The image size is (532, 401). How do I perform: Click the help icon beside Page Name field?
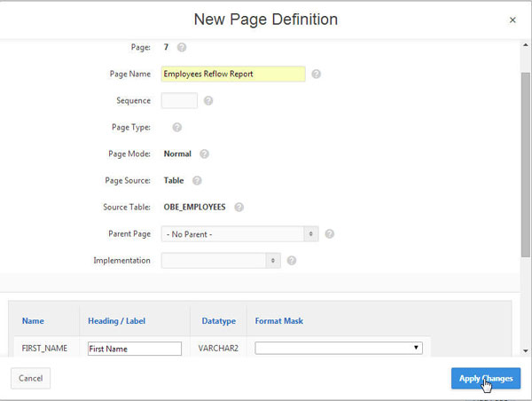coord(317,75)
